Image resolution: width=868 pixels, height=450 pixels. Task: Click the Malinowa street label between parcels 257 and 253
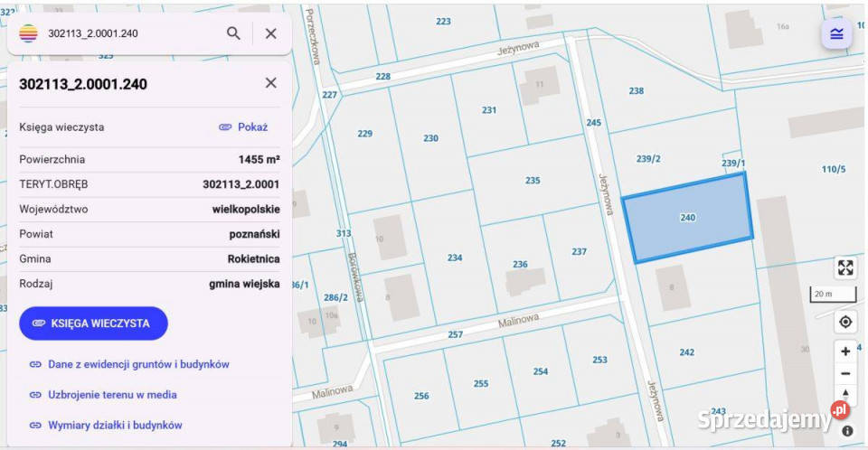pyautogui.click(x=518, y=321)
